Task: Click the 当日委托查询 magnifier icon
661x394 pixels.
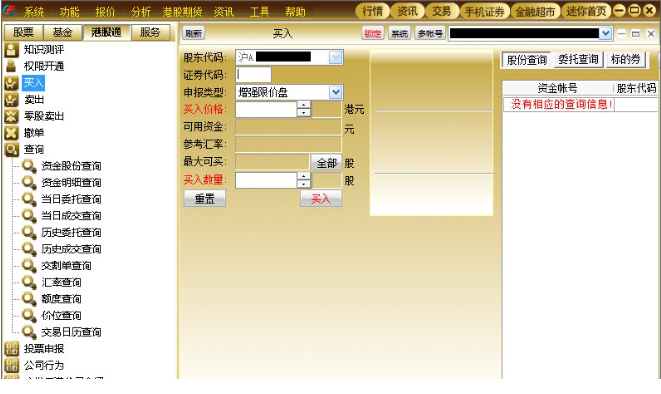Action: click(29, 199)
